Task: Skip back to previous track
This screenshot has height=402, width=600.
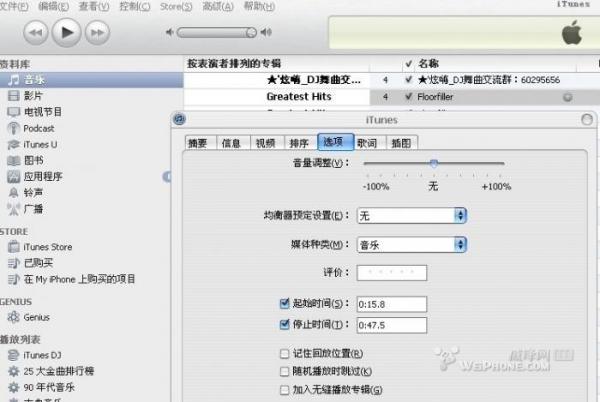Action: pos(36,33)
